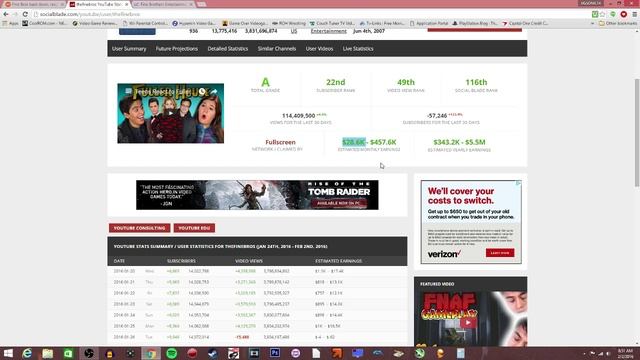
Task: Open the Windows Start button
Action: [8, 353]
